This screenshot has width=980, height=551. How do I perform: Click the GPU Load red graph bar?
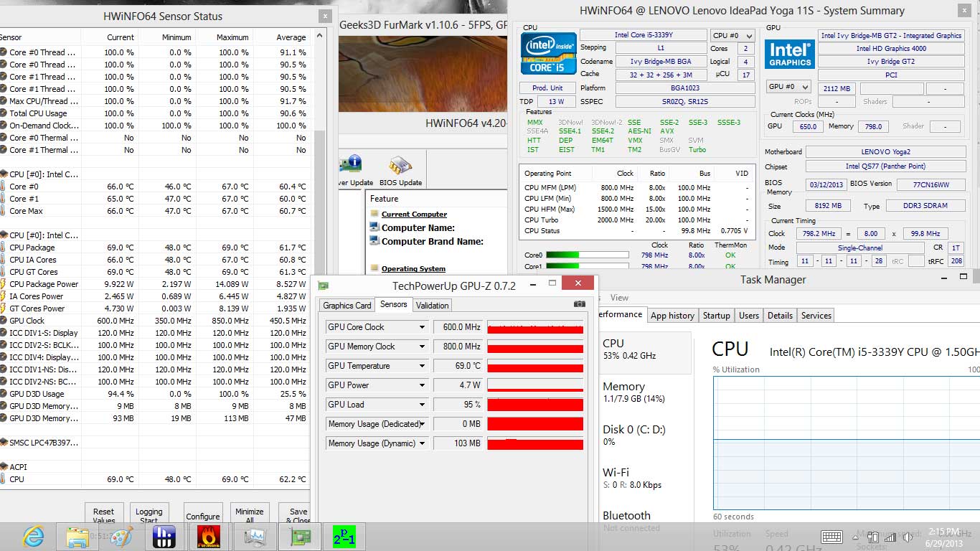pyautogui.click(x=535, y=405)
